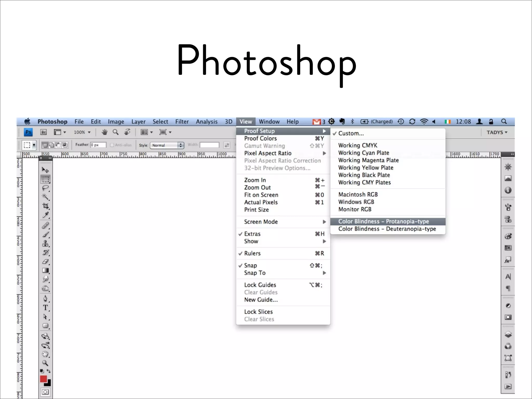Click the Feather input field
The height and width of the screenshot is (399, 532).
coord(98,145)
